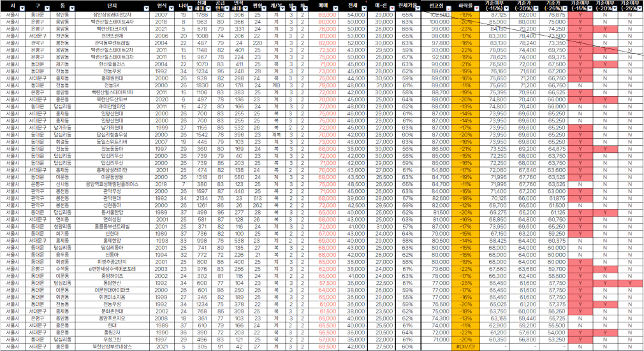Select the 풍림2차 cell
Screen dimensions: 644x351
[112, 333]
